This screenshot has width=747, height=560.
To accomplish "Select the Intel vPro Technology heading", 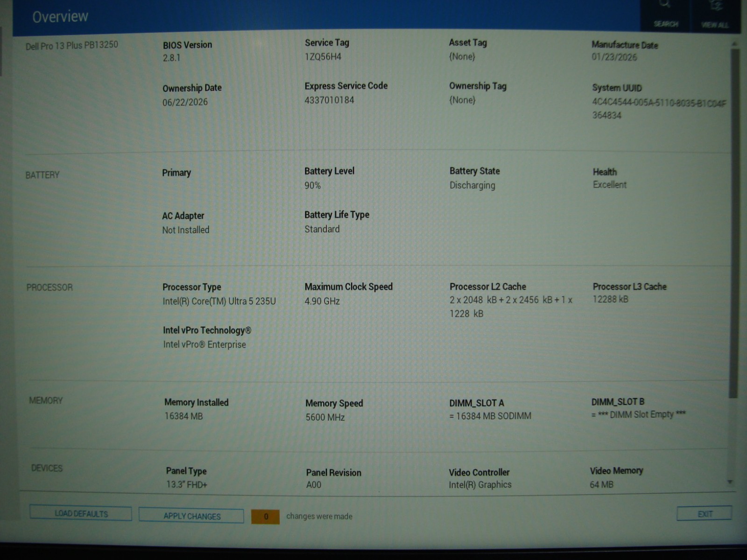I will pyautogui.click(x=207, y=330).
